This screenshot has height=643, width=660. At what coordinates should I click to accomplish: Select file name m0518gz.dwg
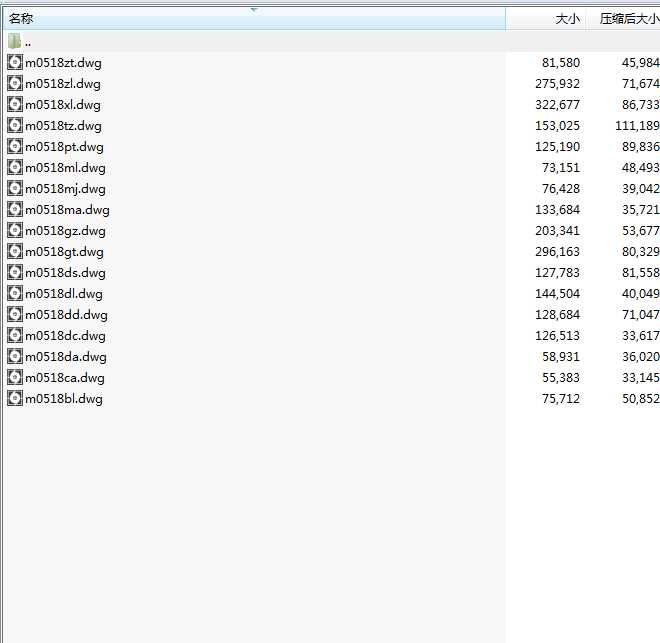pos(65,231)
